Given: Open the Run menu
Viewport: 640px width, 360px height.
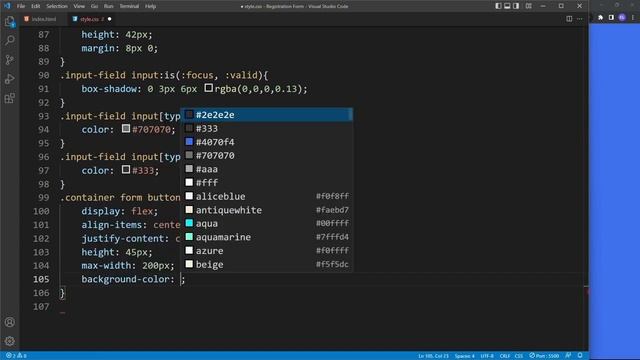Looking at the screenshot, I should pos(109,6).
